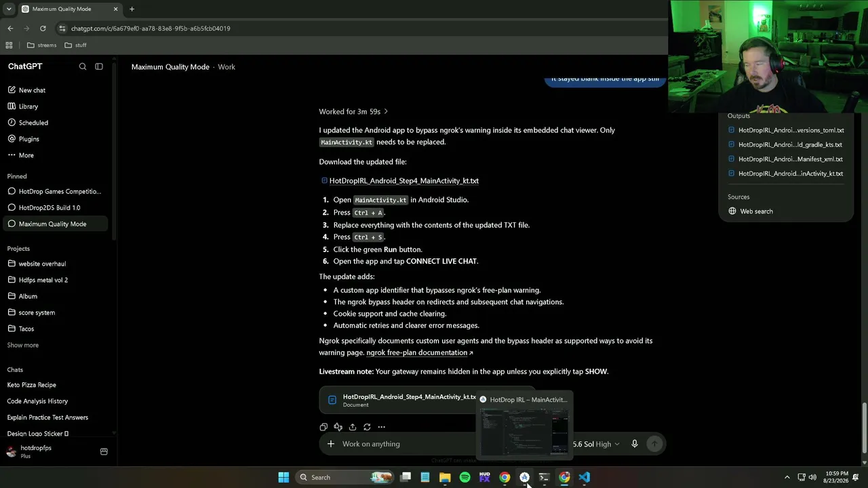Open the Maximum Quality Mode header title
The height and width of the screenshot is (488, 868).
(x=170, y=67)
